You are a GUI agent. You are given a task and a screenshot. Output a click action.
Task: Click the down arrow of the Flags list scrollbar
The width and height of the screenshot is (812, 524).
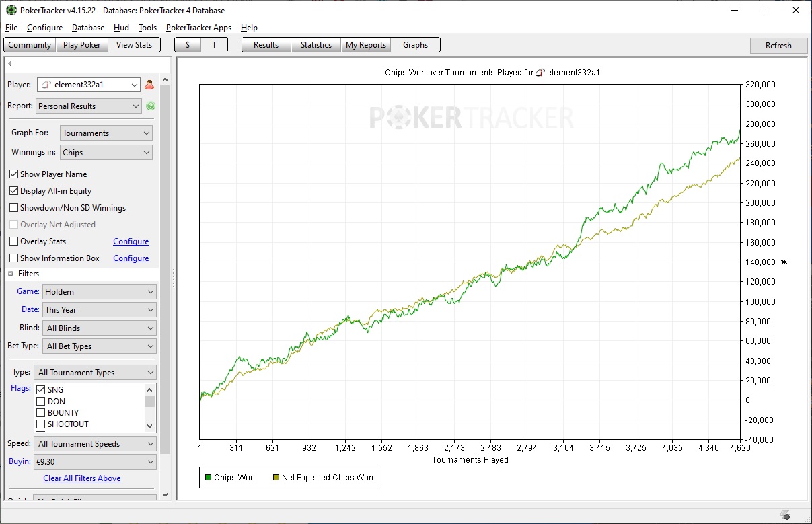pos(150,426)
